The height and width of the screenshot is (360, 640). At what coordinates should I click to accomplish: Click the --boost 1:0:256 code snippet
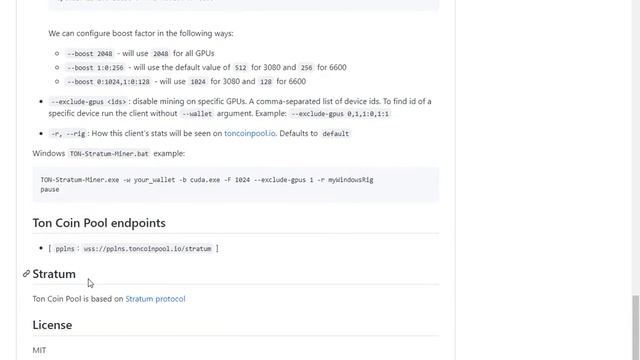95,68
